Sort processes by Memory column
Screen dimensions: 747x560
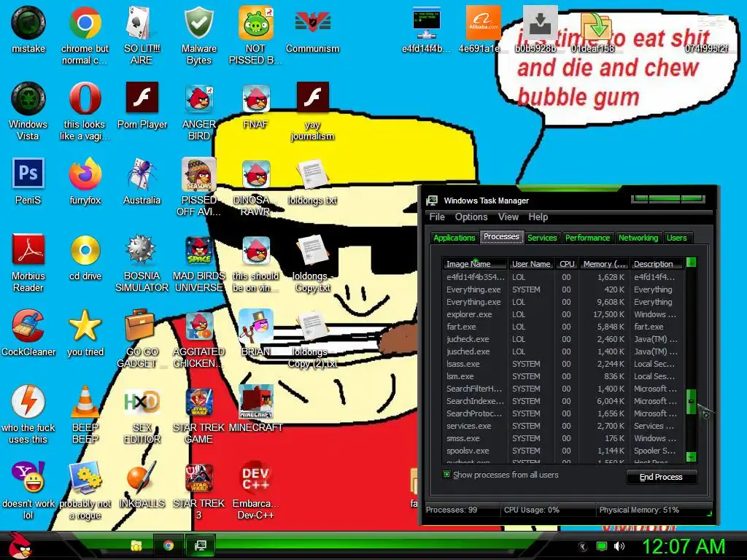604,264
